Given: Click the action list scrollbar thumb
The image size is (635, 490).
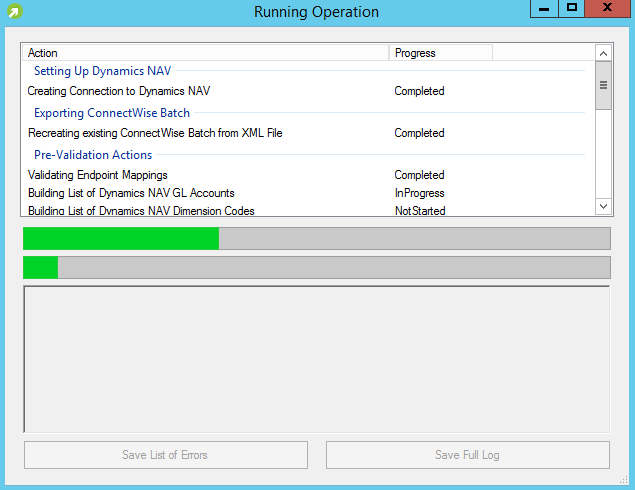Looking at the screenshot, I should click(603, 85).
